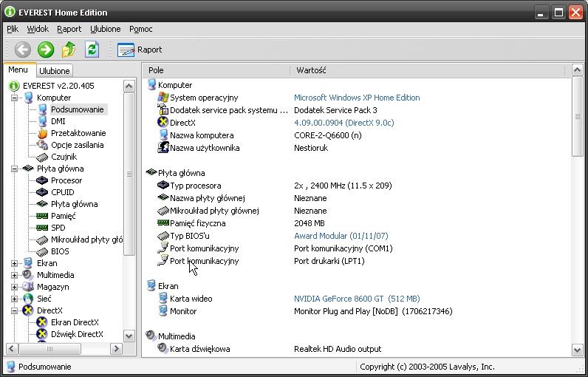Open Czujnik sensor icon in tree
The height and width of the screenshot is (377, 588).
[42, 157]
